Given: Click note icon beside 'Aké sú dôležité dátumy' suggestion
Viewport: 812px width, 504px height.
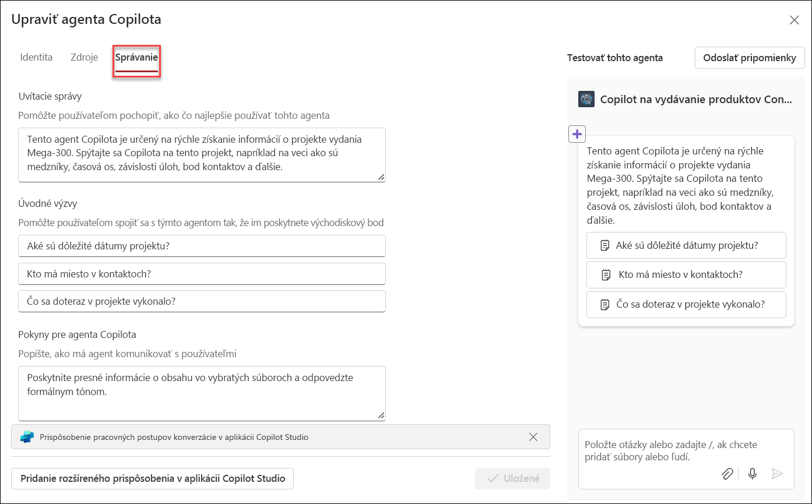Looking at the screenshot, I should click(605, 245).
